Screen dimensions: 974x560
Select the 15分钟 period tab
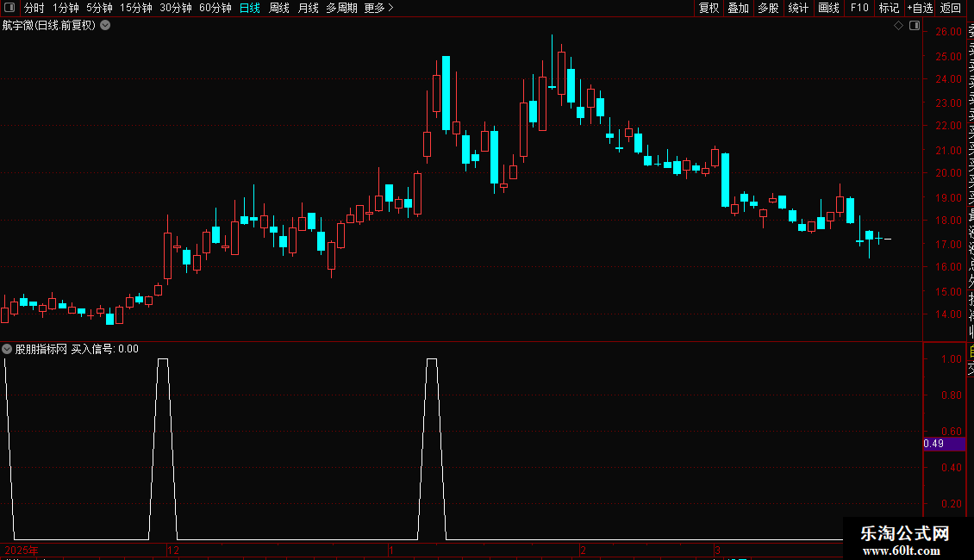pos(136,8)
